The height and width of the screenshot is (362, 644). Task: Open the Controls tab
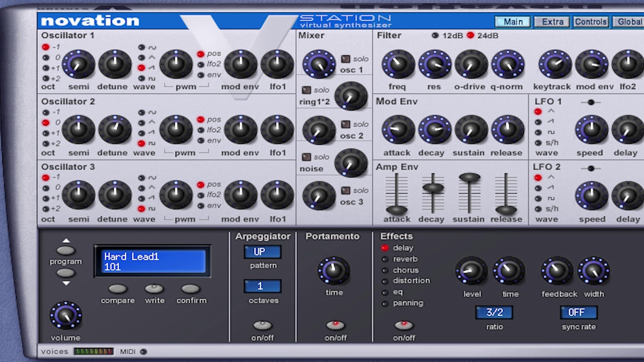click(x=591, y=22)
